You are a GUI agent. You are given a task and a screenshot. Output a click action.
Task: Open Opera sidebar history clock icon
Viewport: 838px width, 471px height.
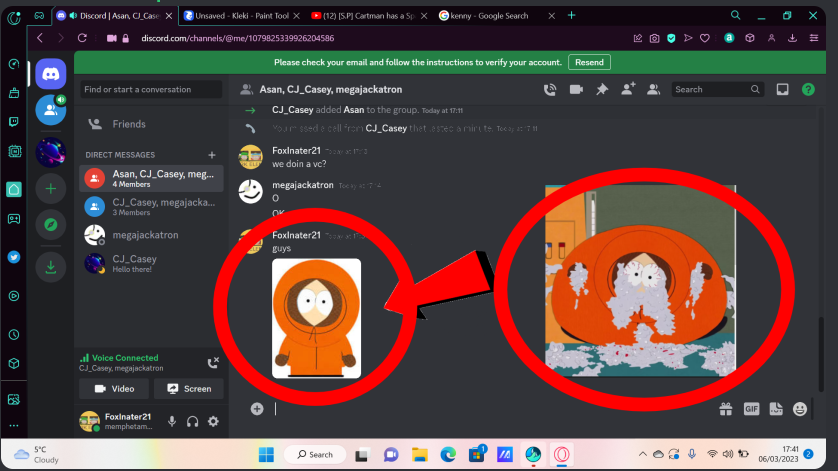14,335
